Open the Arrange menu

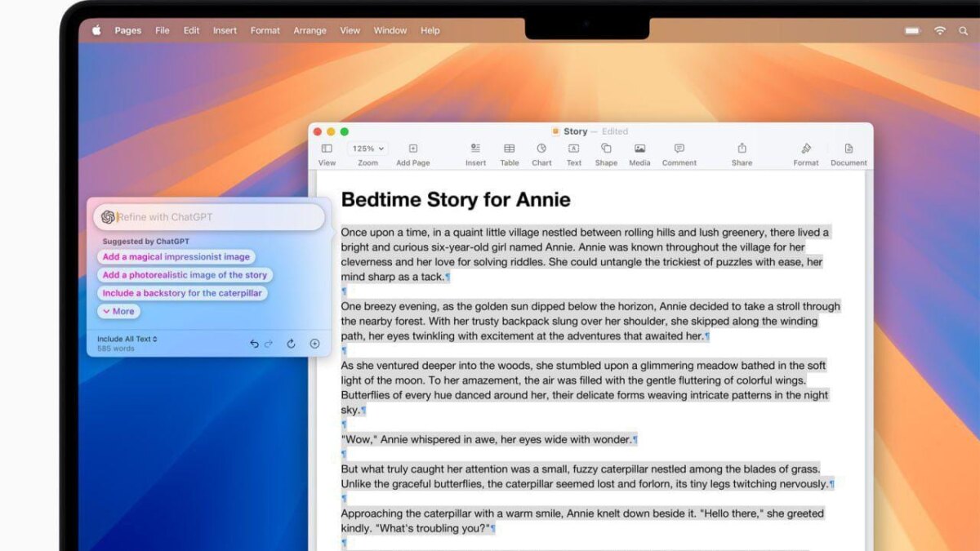[310, 30]
